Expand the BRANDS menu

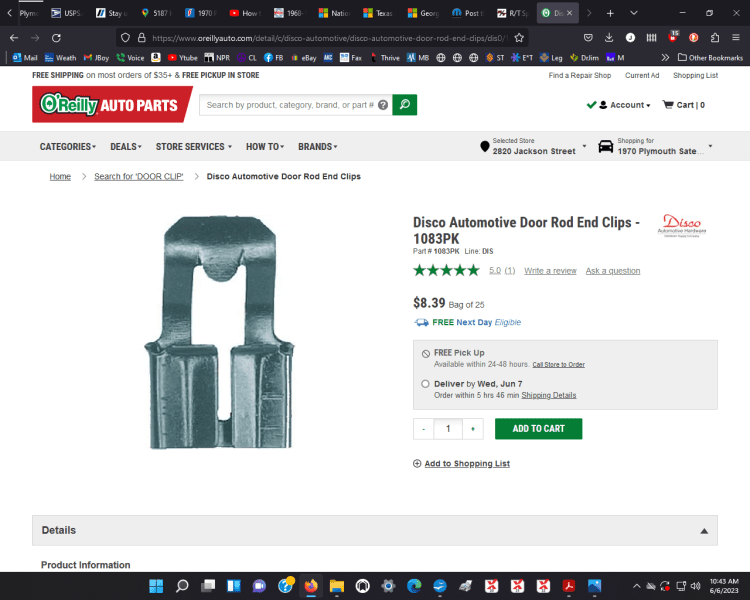[318, 147]
